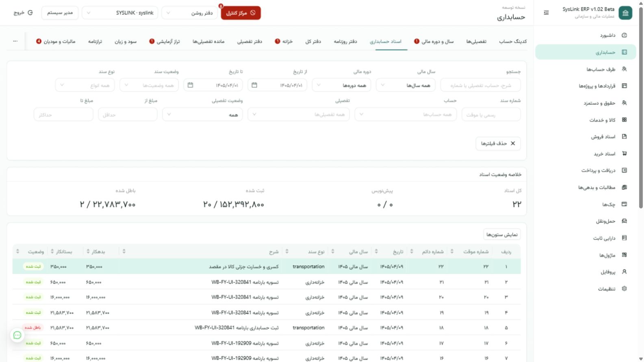The width and height of the screenshot is (644, 362).
Task: Open the chat bubble floating icon
Action: coord(17,335)
